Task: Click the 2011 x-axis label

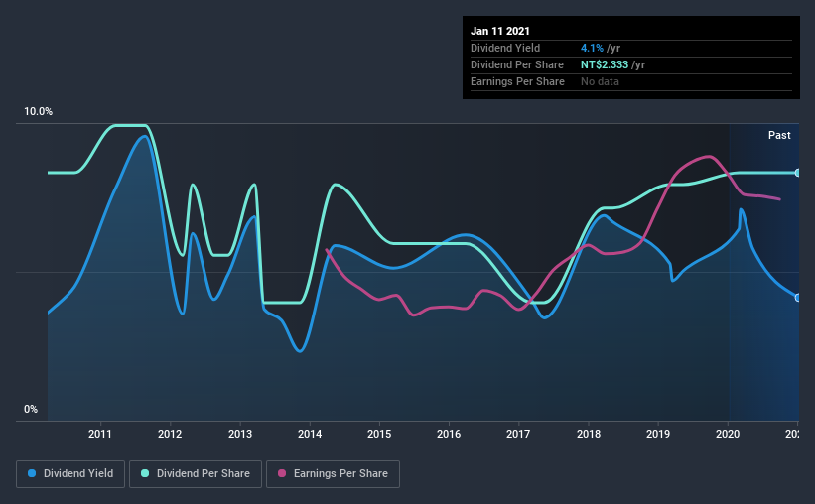Action: tap(100, 434)
